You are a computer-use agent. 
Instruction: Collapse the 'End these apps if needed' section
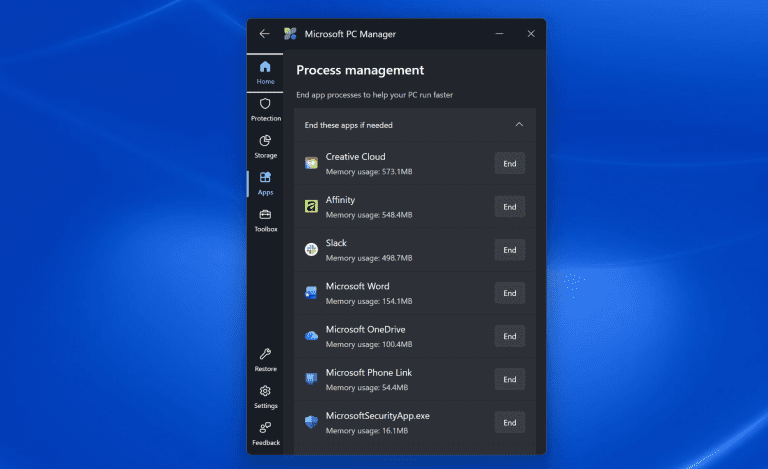coord(519,125)
